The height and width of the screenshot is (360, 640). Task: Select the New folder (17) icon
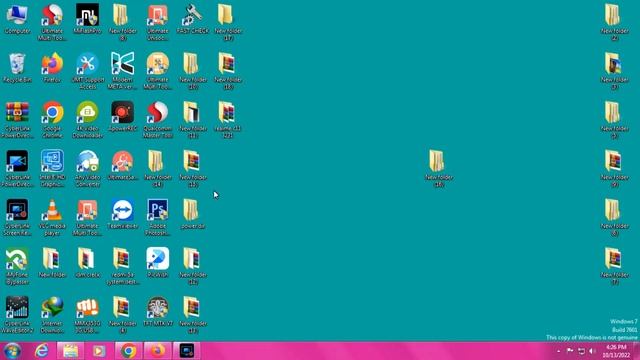tap(228, 22)
